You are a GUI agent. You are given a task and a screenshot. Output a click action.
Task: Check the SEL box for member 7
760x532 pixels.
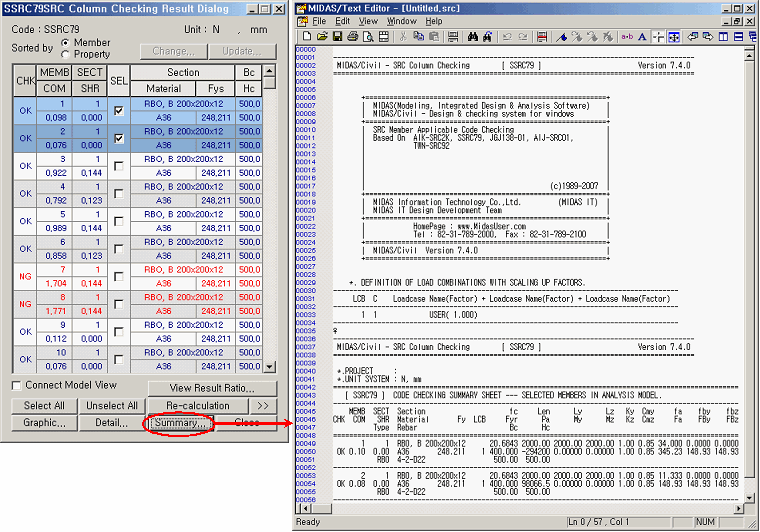point(119,276)
